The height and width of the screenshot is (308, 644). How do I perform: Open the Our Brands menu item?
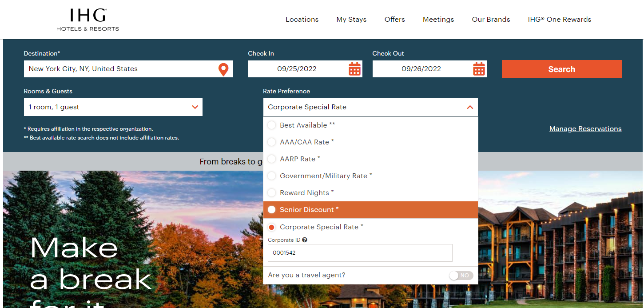pyautogui.click(x=490, y=19)
